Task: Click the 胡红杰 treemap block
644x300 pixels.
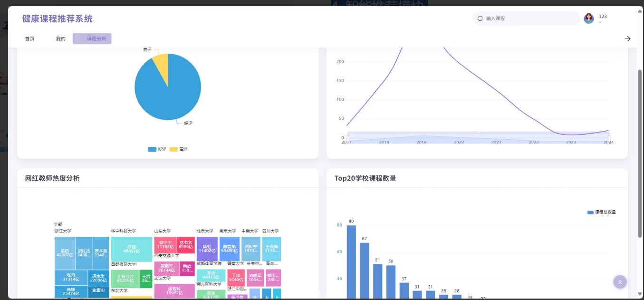Action: [84, 253]
